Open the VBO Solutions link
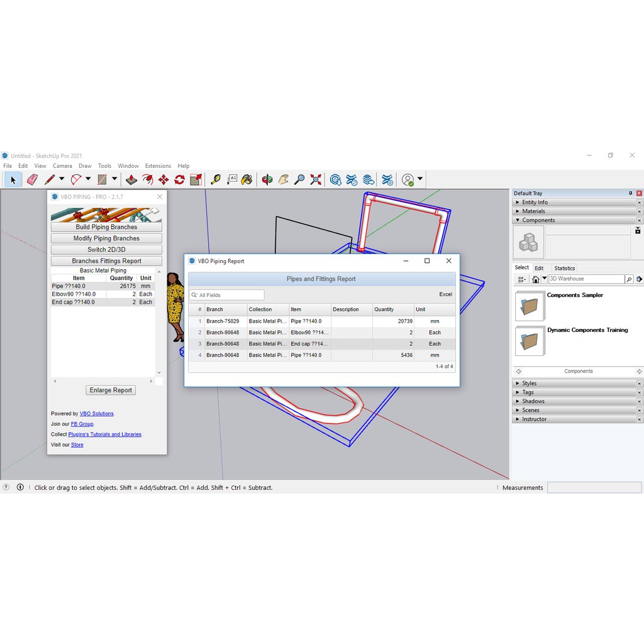This screenshot has width=644, height=644. click(x=96, y=414)
